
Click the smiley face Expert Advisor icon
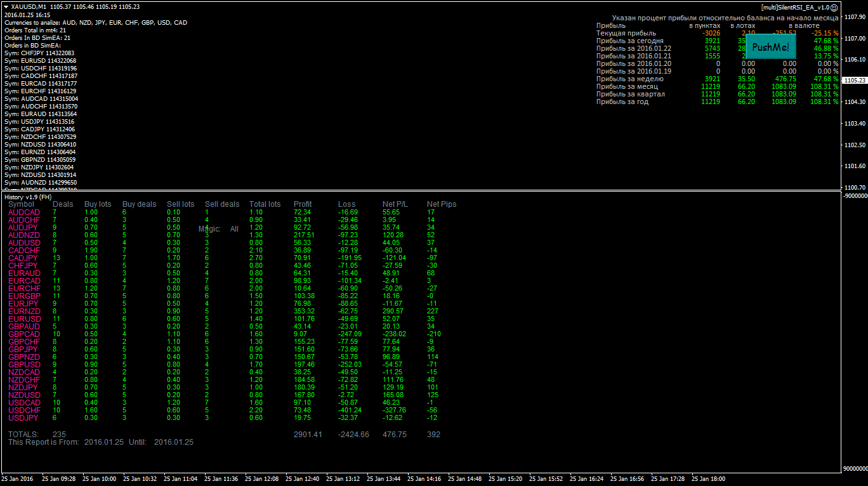[x=834, y=8]
